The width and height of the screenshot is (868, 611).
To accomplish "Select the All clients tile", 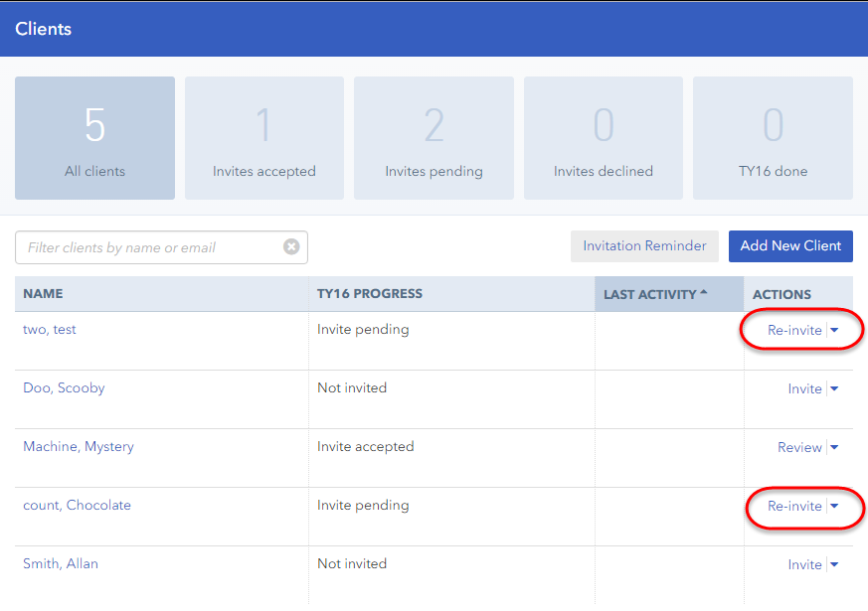I will pos(94,138).
